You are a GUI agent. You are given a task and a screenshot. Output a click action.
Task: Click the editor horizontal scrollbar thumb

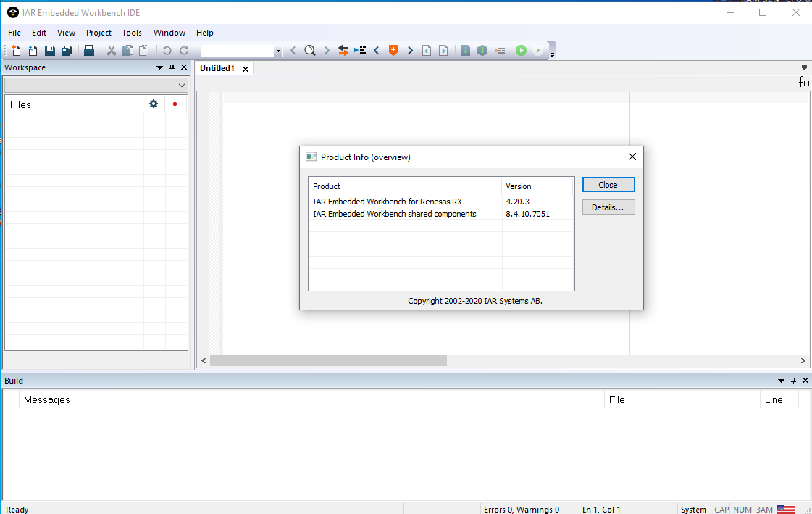pyautogui.click(x=328, y=360)
